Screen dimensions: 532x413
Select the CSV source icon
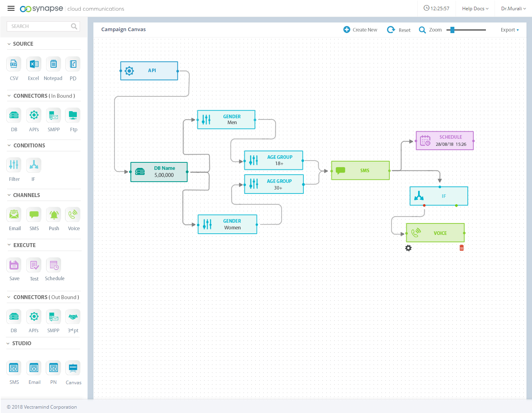pyautogui.click(x=14, y=64)
